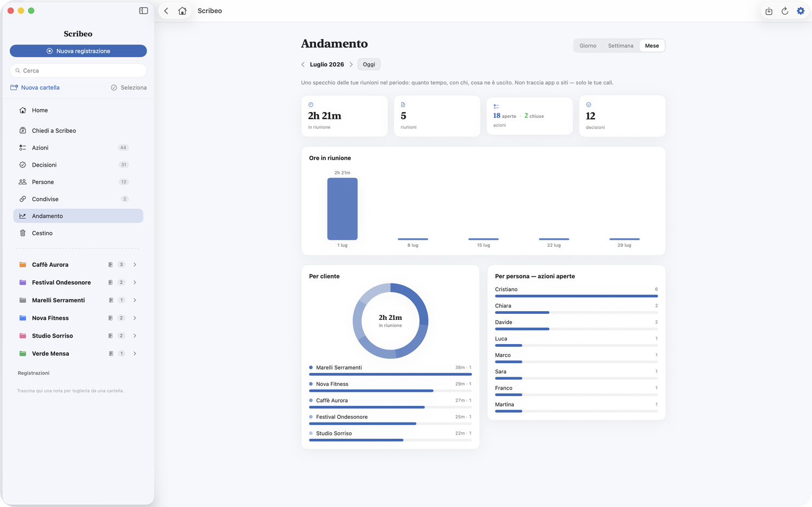Click the Oggi button
Screen dimensions: 812x507
point(369,64)
